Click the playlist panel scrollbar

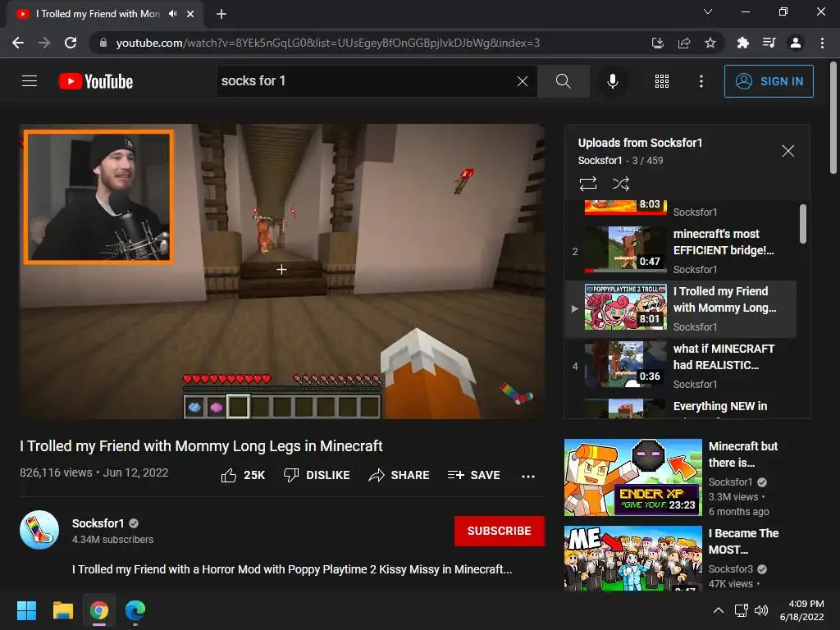tap(802, 224)
